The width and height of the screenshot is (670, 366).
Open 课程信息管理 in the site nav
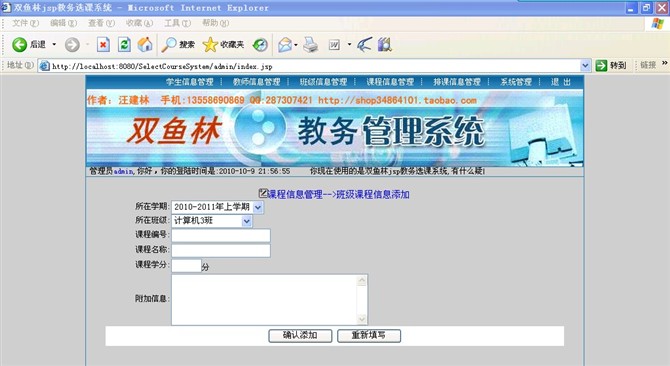click(390, 82)
